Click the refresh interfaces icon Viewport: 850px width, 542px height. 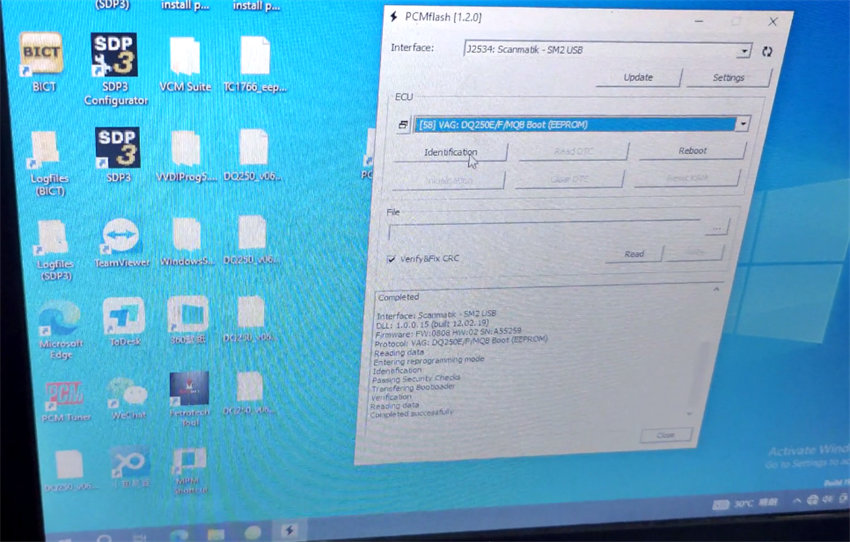point(767,51)
